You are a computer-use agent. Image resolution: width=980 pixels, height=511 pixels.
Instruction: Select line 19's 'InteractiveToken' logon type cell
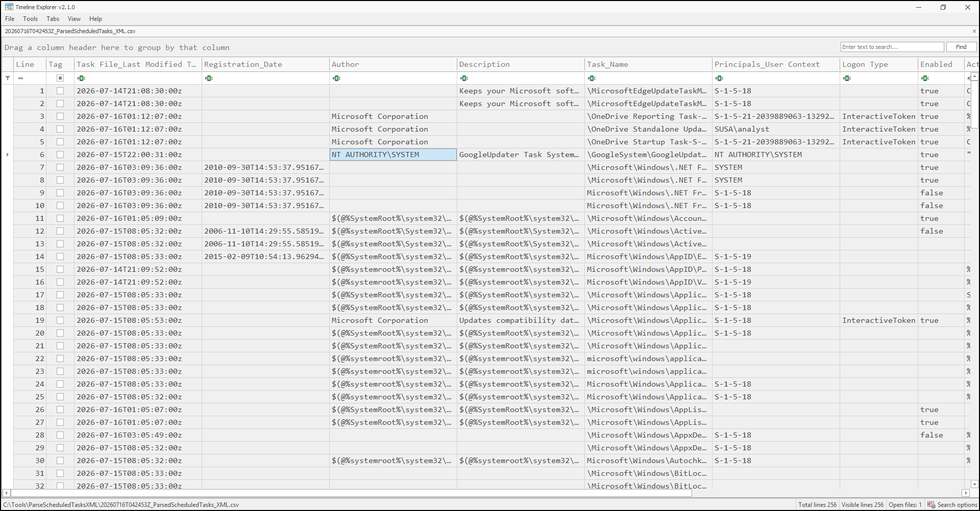(x=879, y=320)
